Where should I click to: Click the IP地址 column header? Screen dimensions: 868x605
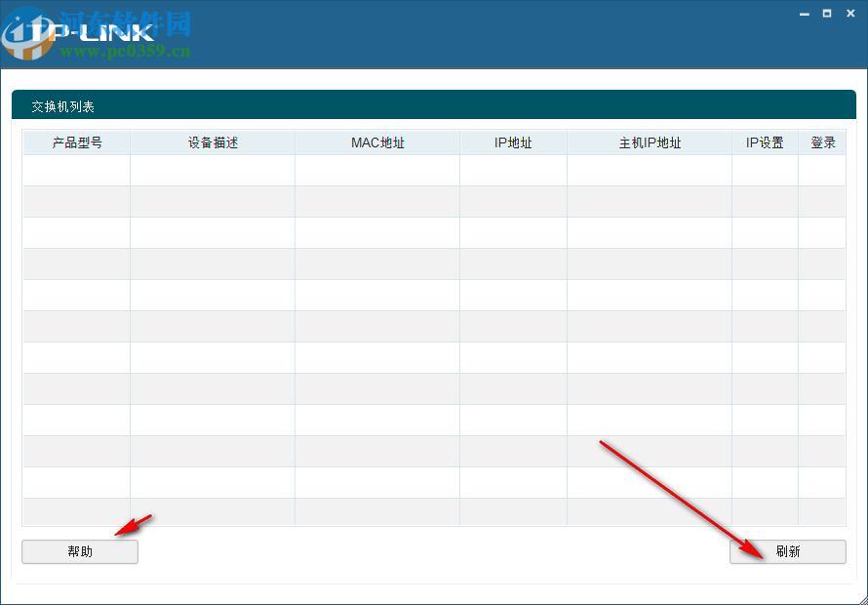(513, 142)
